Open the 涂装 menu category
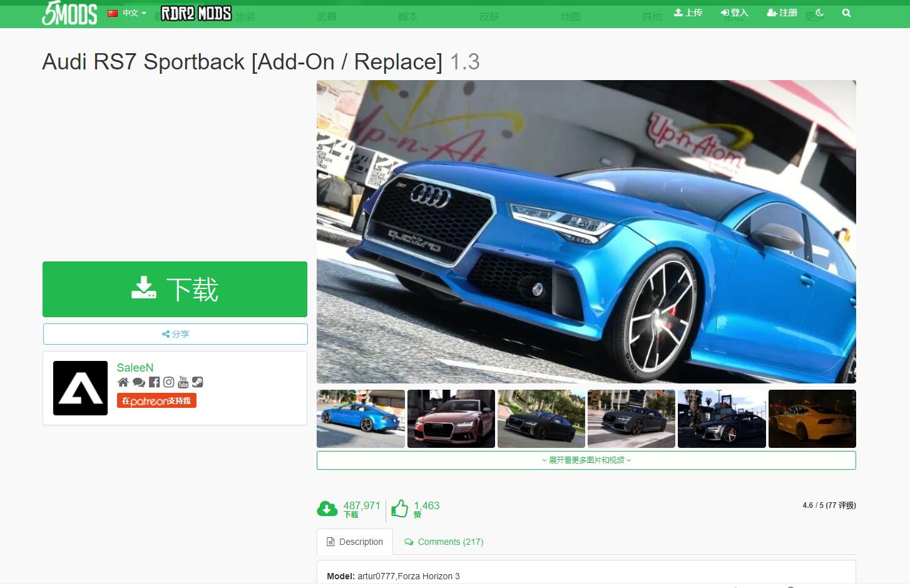This screenshot has height=588, width=910. tap(245, 16)
